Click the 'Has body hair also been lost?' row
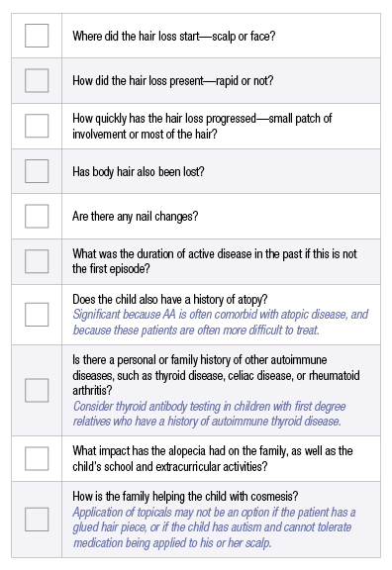The width and height of the screenshot is (392, 570). click(196, 171)
